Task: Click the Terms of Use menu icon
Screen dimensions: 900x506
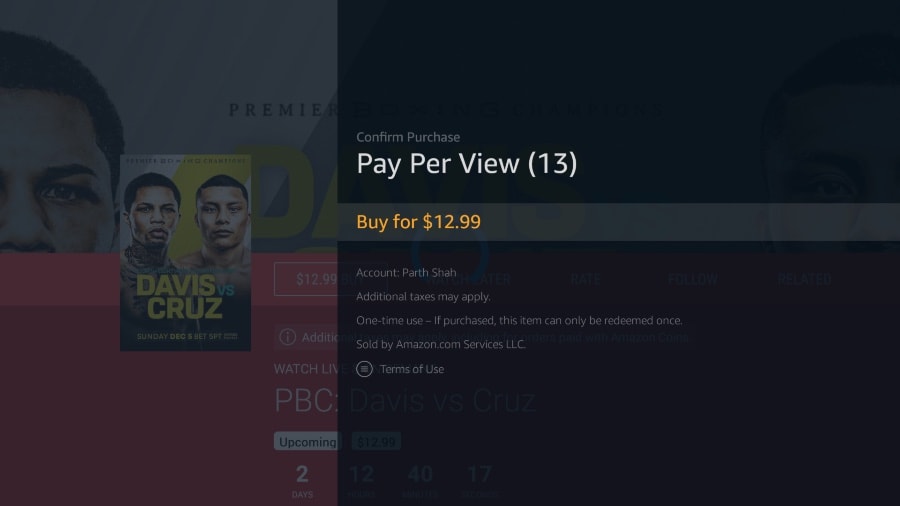Action: point(364,369)
